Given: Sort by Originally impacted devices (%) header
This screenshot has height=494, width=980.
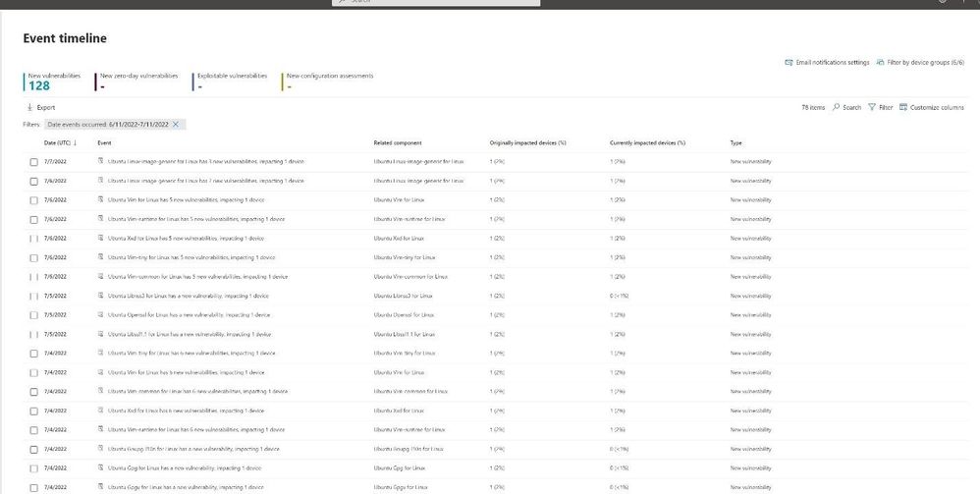Looking at the screenshot, I should click(527, 142).
